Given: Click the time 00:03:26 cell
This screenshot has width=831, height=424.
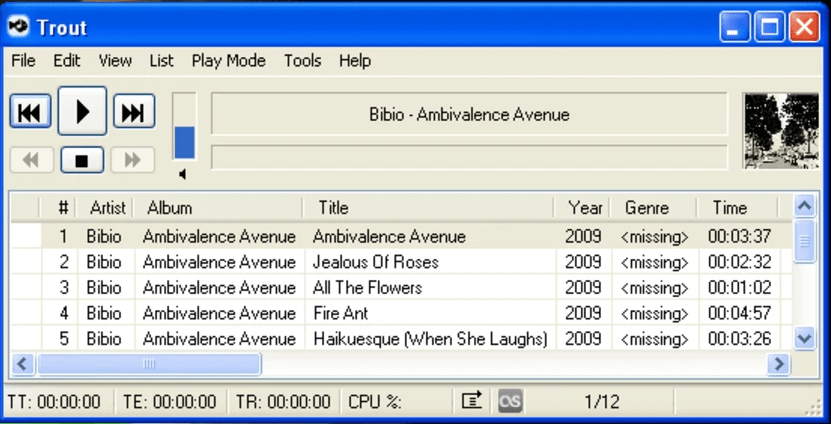Looking at the screenshot, I should [739, 339].
